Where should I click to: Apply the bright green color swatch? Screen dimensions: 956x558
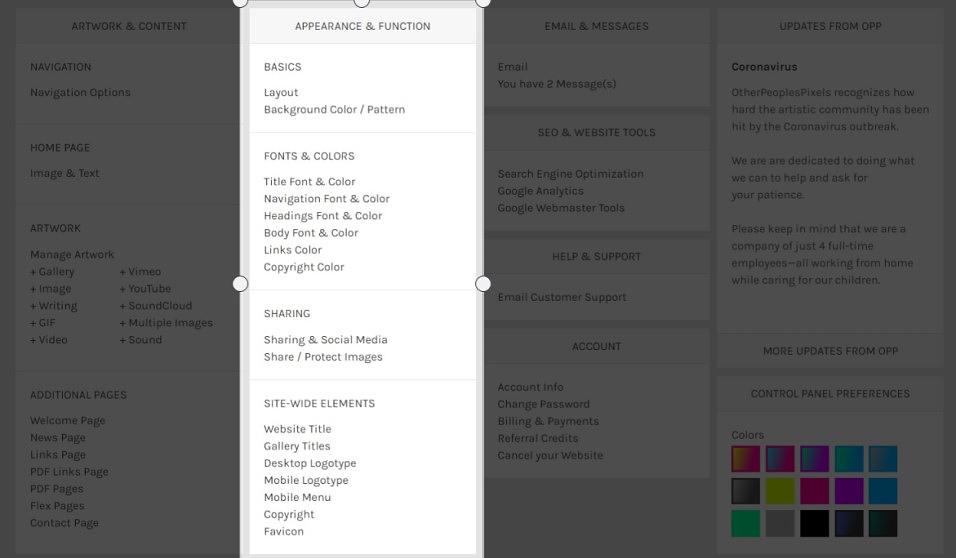pos(746,523)
